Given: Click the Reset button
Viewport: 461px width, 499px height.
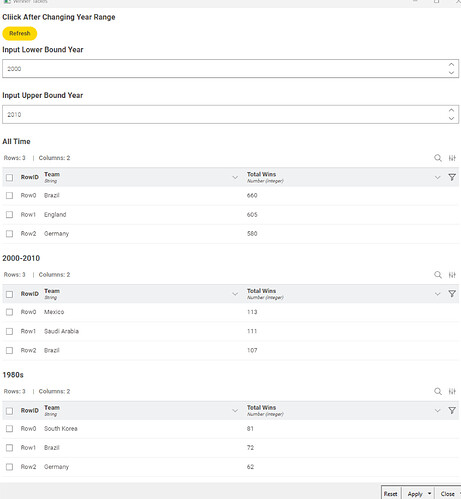Looking at the screenshot, I should (390, 494).
